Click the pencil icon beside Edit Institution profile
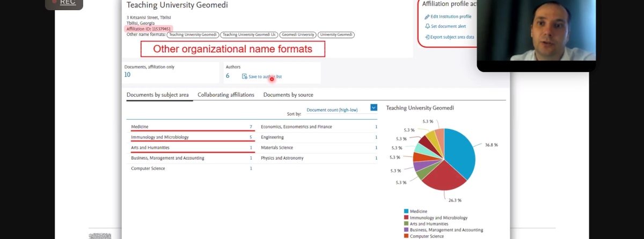644x239 pixels. click(x=427, y=17)
